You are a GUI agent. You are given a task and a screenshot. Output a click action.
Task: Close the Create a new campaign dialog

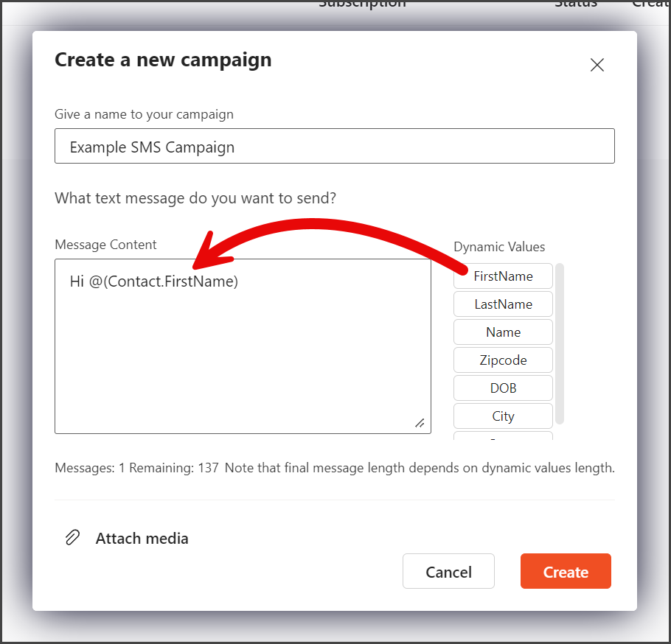coord(597,65)
